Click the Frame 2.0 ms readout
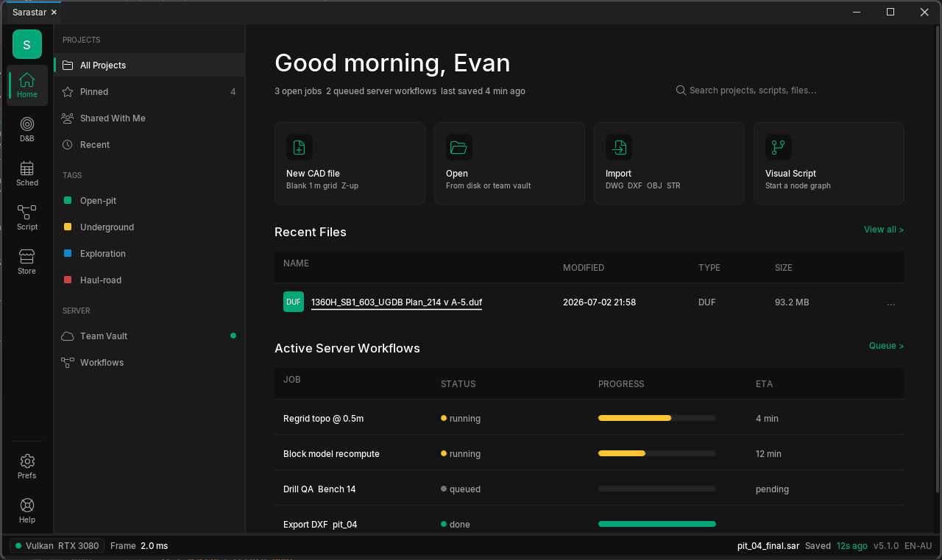 pos(139,546)
